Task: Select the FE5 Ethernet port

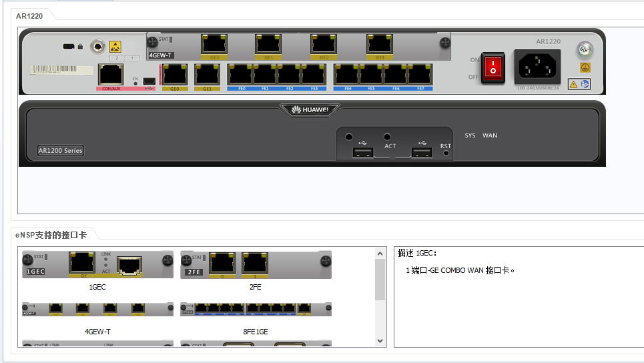Action: pos(371,75)
